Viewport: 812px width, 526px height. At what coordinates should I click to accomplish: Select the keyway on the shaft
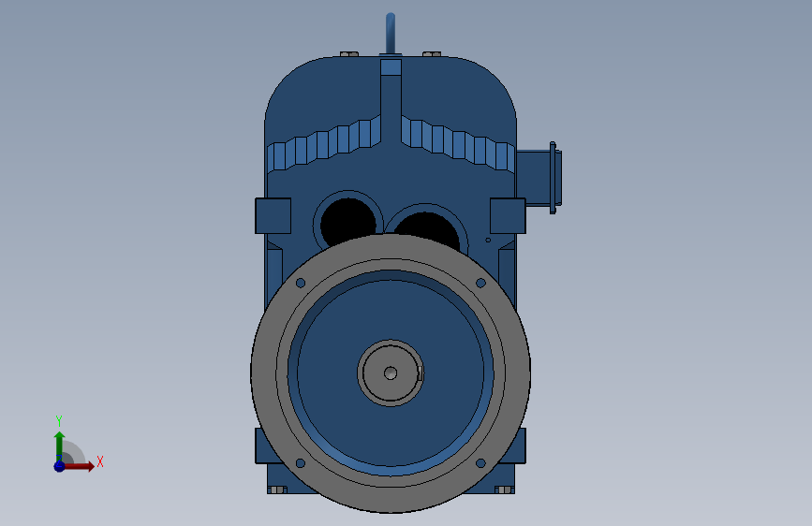(421, 373)
